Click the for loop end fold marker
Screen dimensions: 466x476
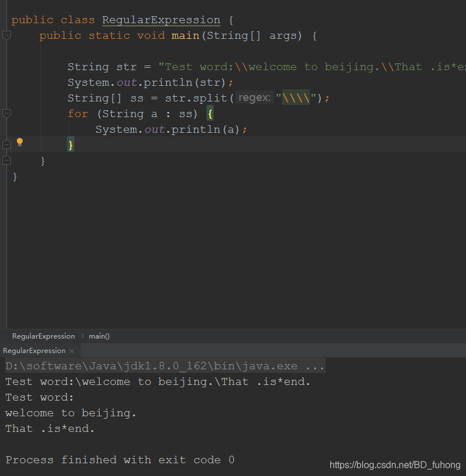click(6, 144)
